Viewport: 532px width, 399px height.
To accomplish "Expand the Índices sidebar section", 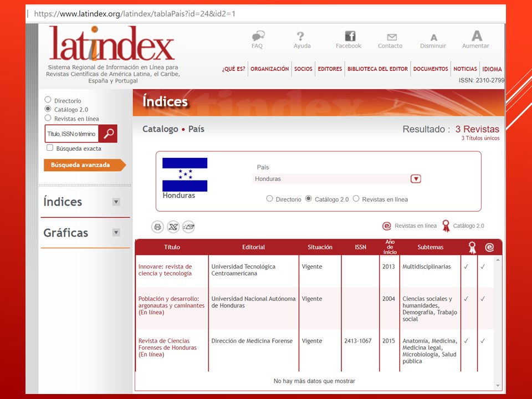I will 116,202.
